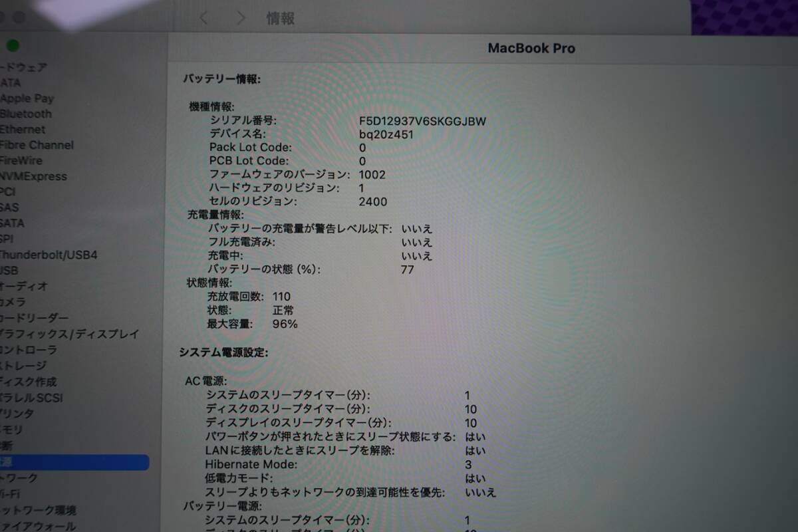Open カメラ in the sidebar
This screenshot has height=532, width=798.
click(x=13, y=302)
